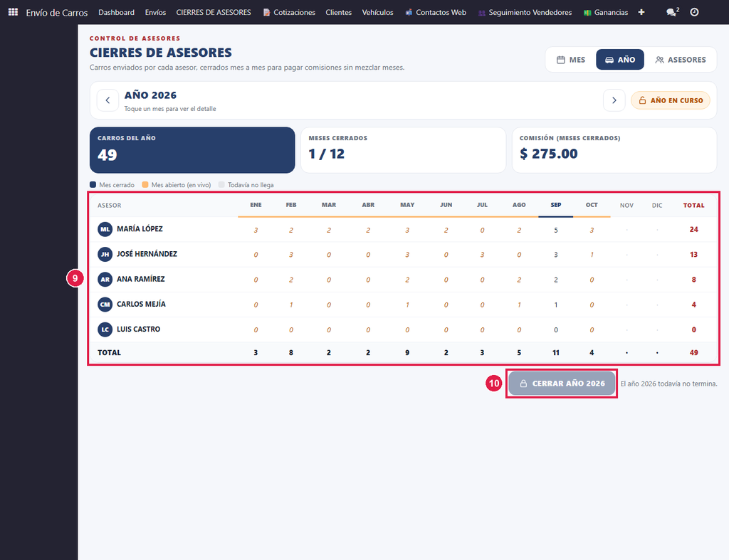Open the Envíos menu
This screenshot has width=729, height=560.
(155, 12)
